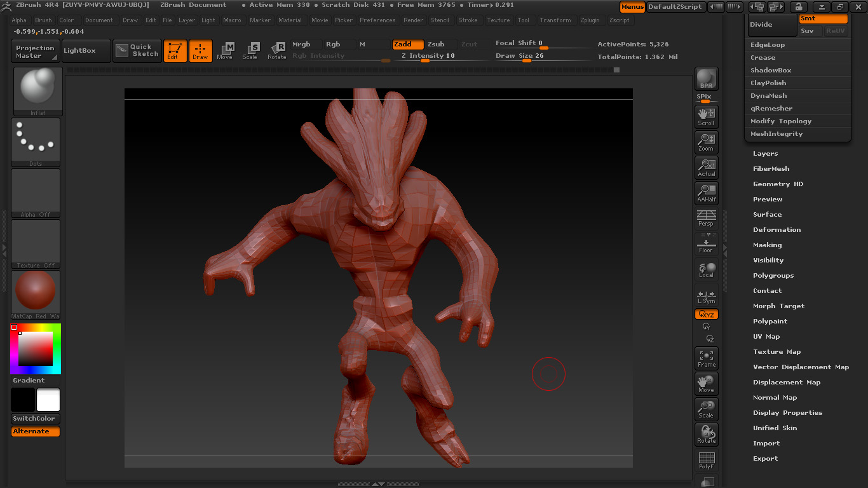Toggle L.Sym local symmetry
The image size is (868, 488).
click(706, 297)
